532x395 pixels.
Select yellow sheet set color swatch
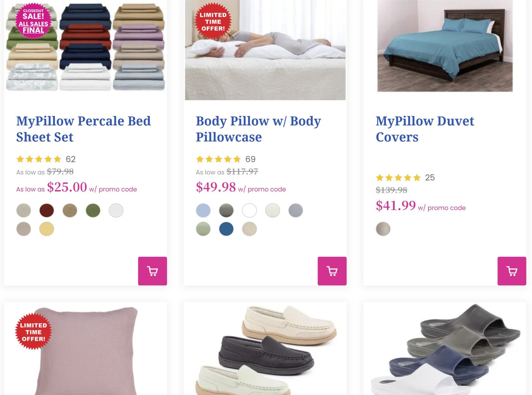tap(47, 229)
